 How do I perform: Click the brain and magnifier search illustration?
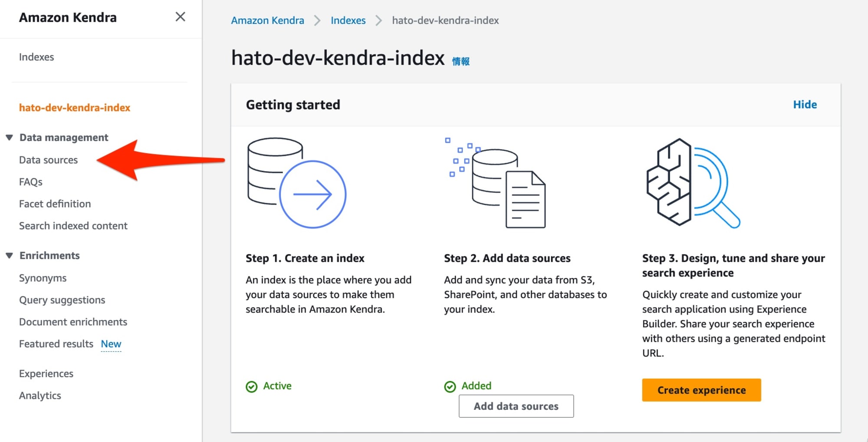[693, 183]
